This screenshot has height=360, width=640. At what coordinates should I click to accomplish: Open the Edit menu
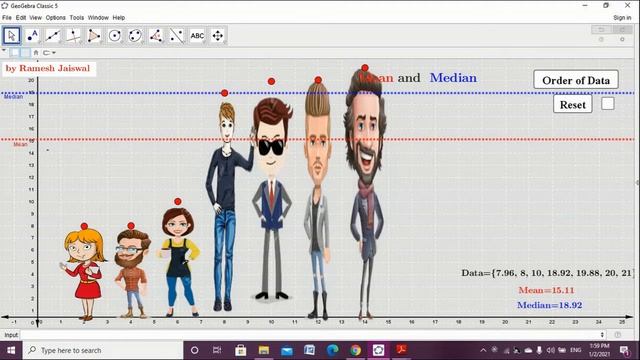tap(21, 18)
